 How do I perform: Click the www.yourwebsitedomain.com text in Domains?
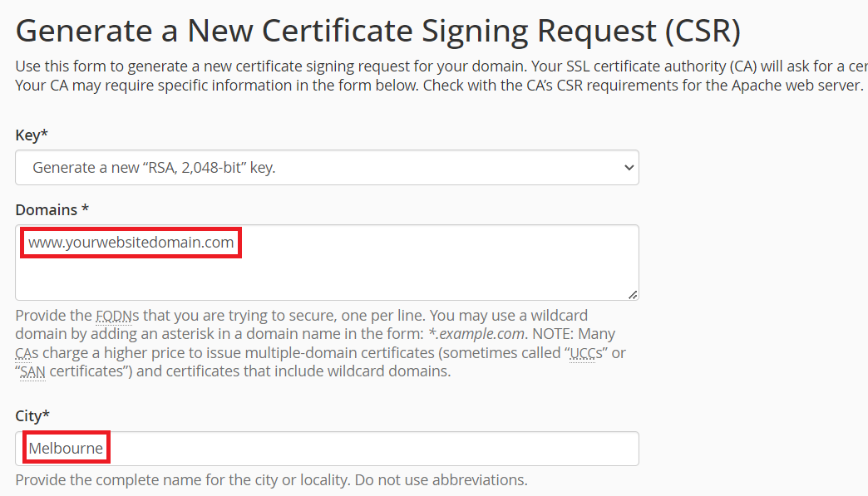131,243
